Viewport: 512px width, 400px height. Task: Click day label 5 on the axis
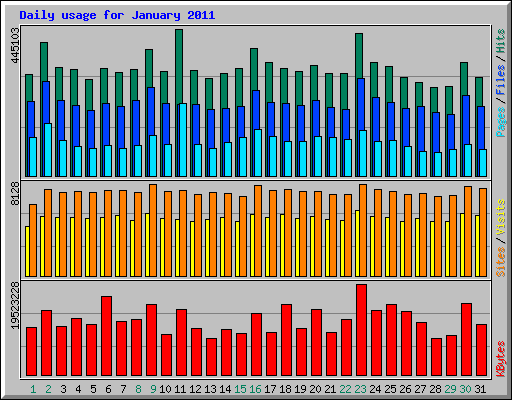pos(93,389)
